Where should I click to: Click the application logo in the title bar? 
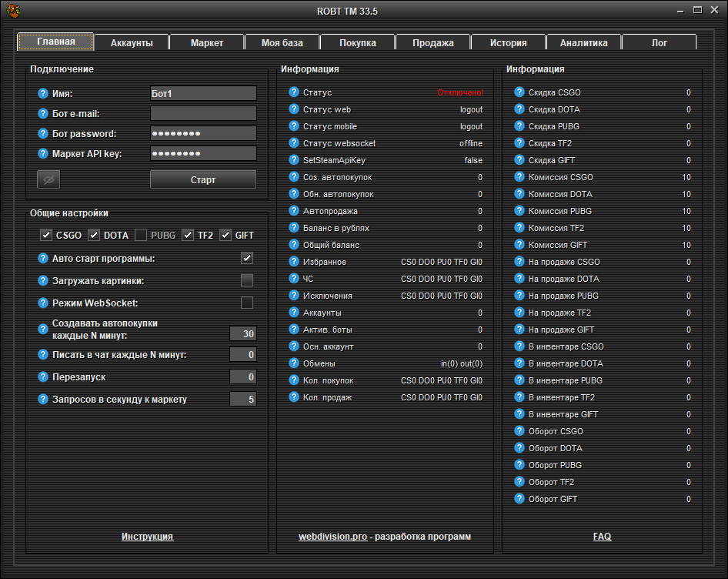13,11
